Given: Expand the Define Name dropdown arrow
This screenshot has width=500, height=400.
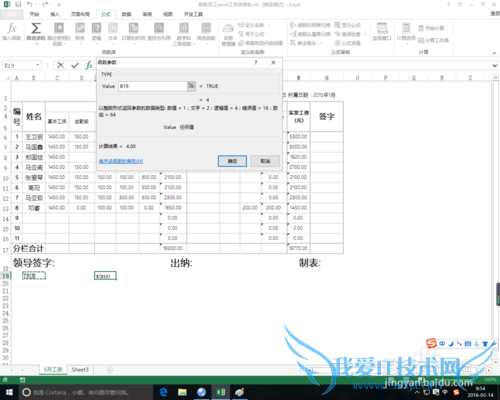Looking at the screenshot, I should pyautogui.click(x=269, y=25).
